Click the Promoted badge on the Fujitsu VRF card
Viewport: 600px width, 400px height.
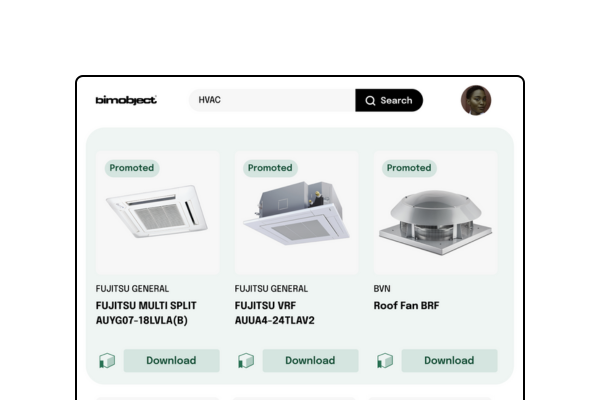(270, 168)
